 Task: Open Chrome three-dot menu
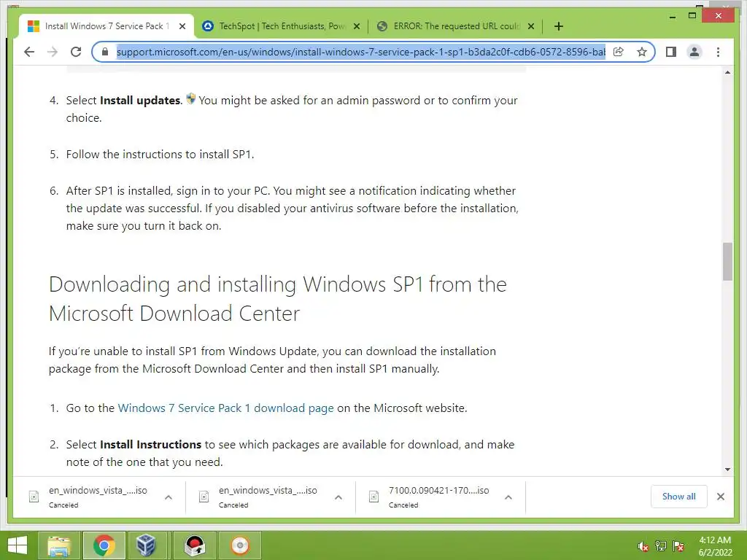point(718,52)
